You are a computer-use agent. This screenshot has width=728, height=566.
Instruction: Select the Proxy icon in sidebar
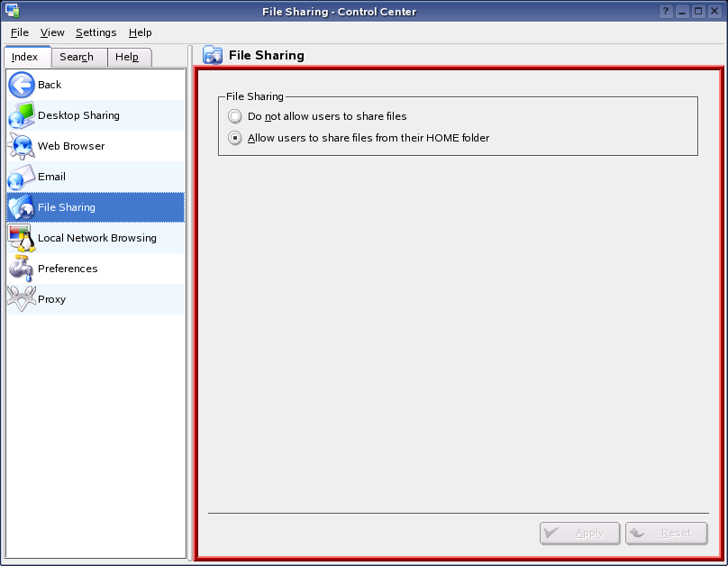22,299
